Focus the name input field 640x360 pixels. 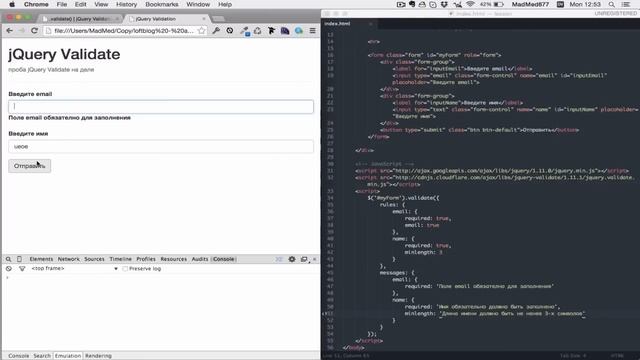(161, 147)
